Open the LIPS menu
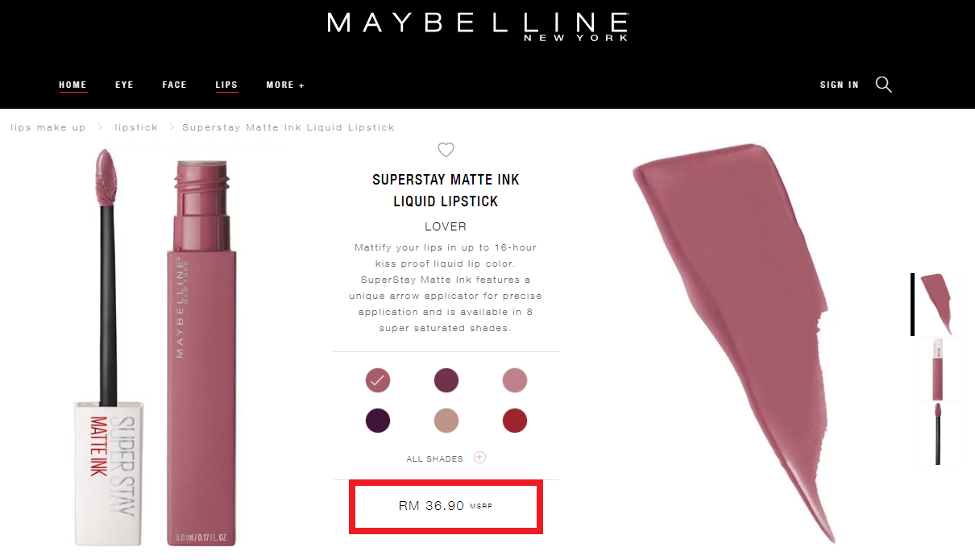The height and width of the screenshot is (560, 975). pyautogui.click(x=226, y=85)
